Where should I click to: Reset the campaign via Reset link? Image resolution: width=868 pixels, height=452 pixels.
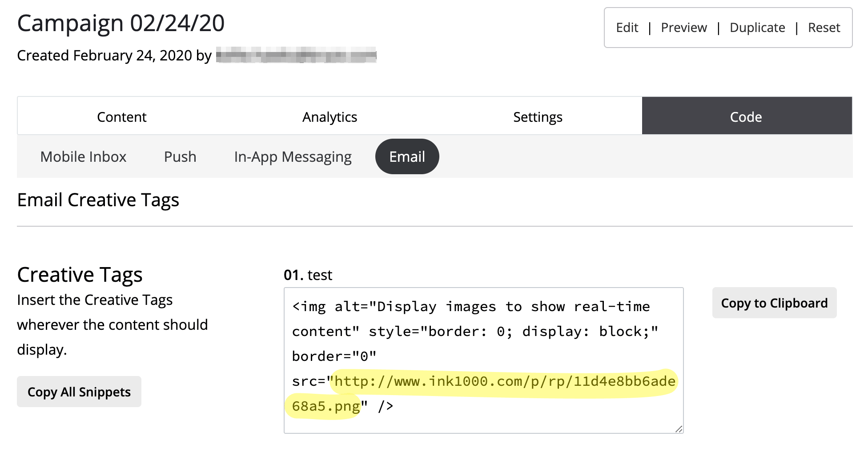coord(824,28)
